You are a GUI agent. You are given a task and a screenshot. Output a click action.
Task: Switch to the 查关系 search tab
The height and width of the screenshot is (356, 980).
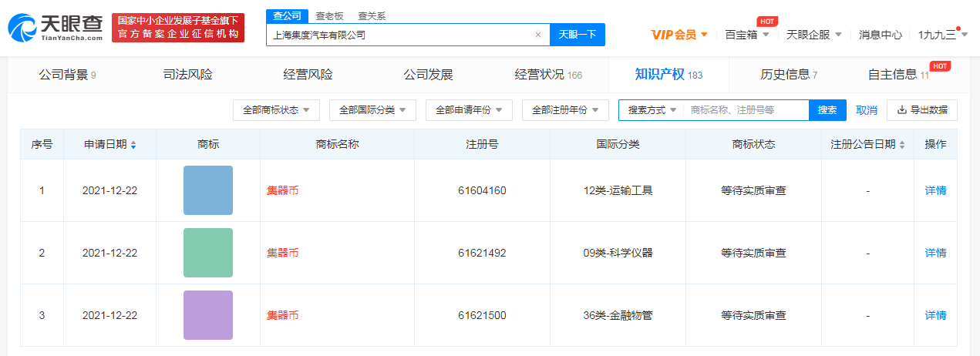[371, 16]
